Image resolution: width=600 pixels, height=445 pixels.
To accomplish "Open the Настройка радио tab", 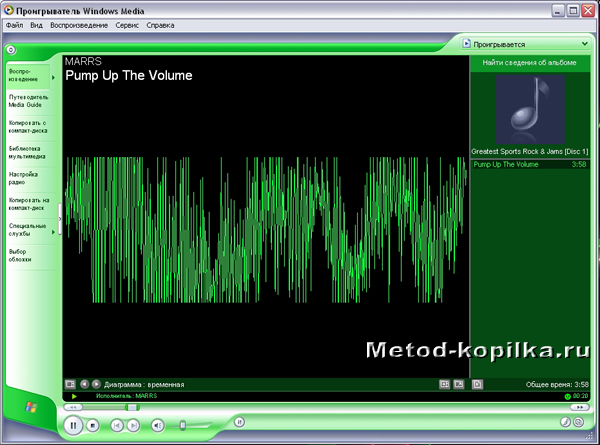I will (x=31, y=178).
